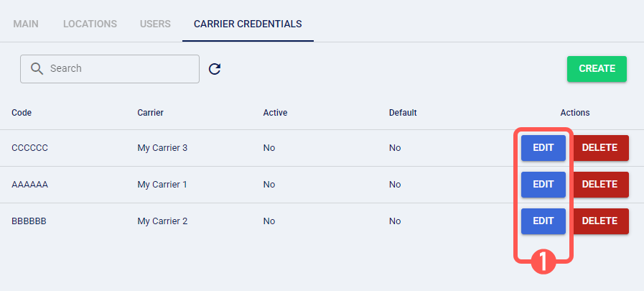
Task: Edit the BBBBBB credential entry
Action: point(543,221)
